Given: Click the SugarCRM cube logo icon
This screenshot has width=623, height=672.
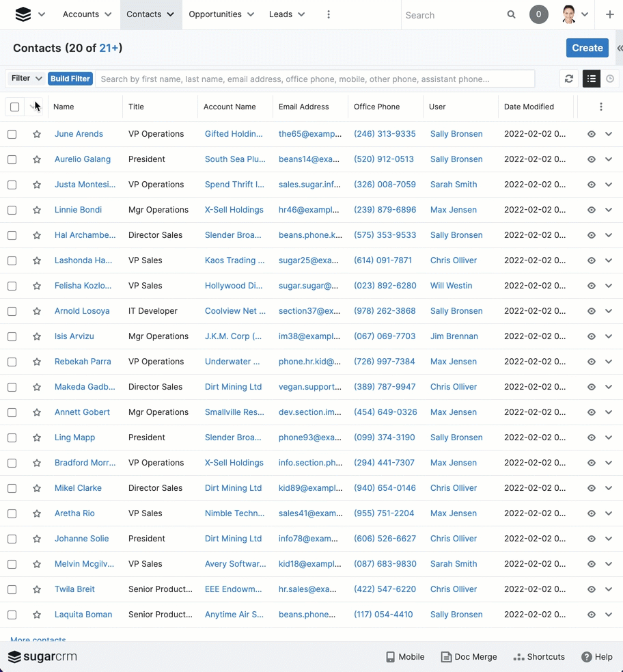Looking at the screenshot, I should 23,14.
